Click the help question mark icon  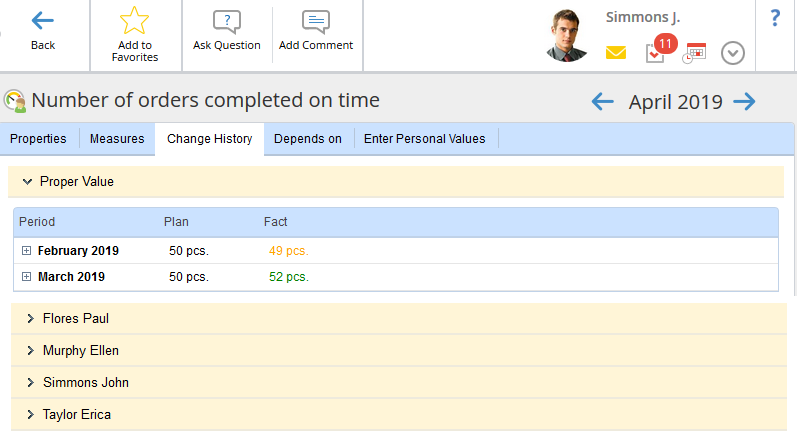[775, 18]
